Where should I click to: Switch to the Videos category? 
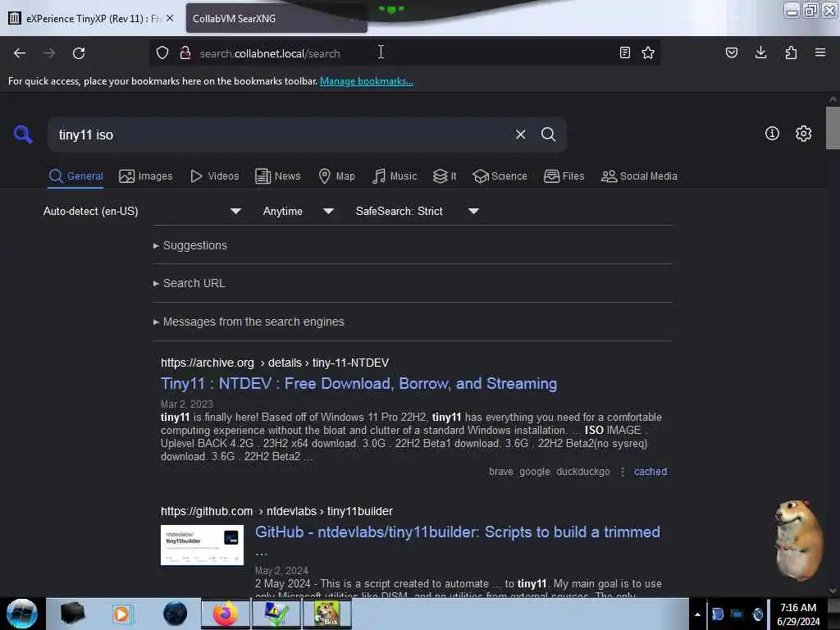click(214, 176)
